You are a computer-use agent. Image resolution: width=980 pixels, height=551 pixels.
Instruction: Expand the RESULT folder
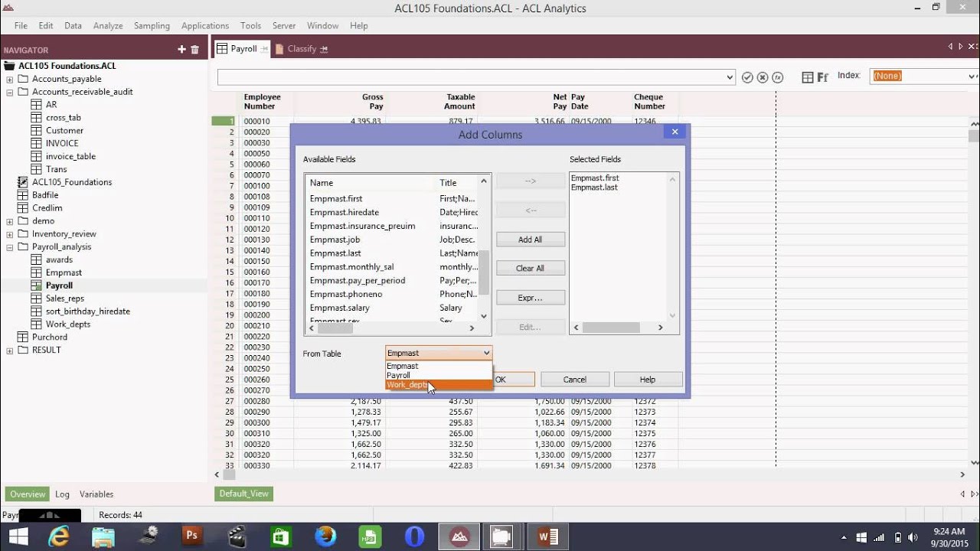point(9,350)
